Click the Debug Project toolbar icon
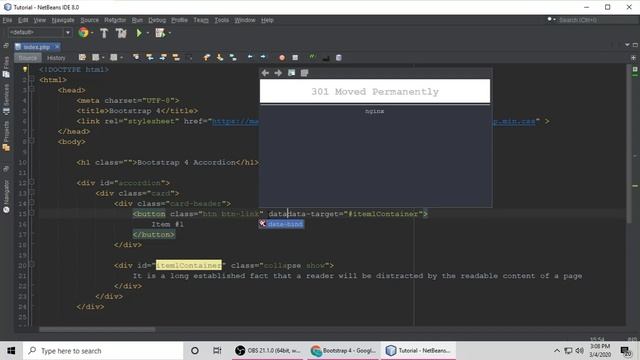 160,33
